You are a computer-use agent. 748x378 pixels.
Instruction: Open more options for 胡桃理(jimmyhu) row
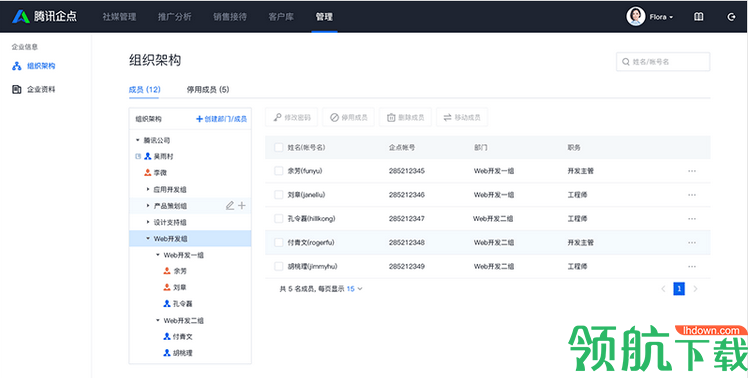(x=692, y=266)
